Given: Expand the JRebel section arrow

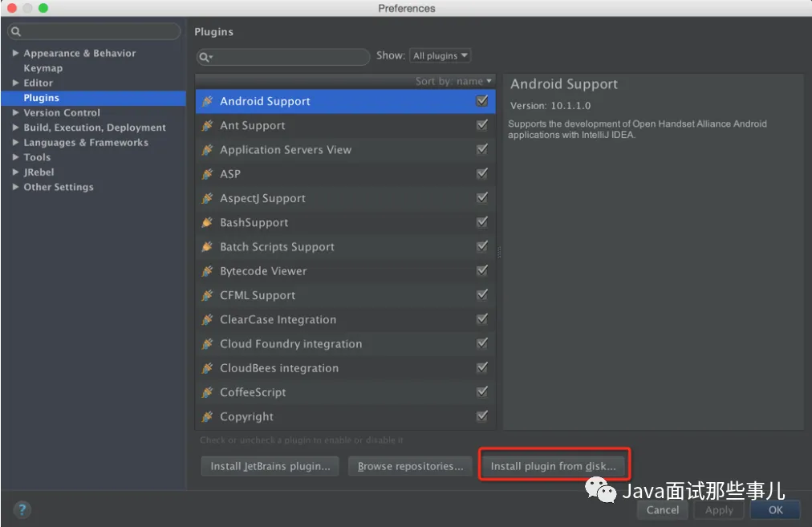Looking at the screenshot, I should 15,172.
